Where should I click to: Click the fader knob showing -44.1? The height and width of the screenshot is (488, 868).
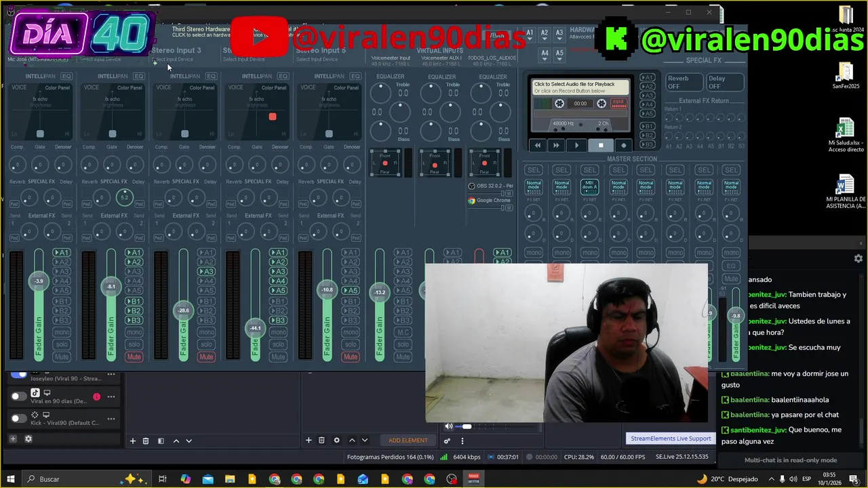pyautogui.click(x=255, y=328)
